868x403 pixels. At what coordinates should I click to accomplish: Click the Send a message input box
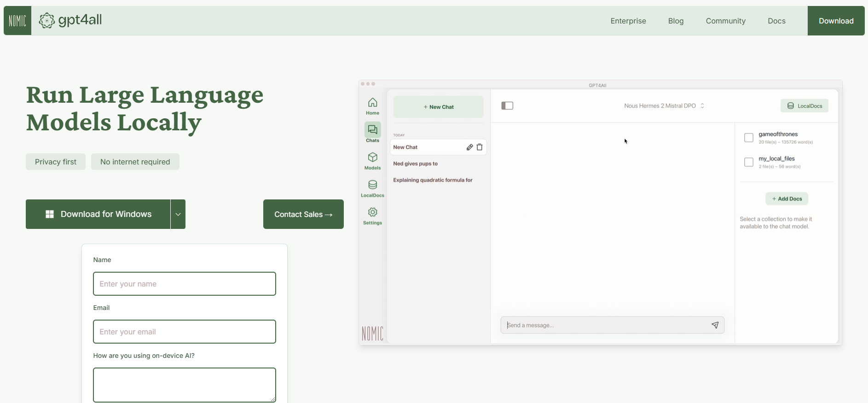coord(613,325)
